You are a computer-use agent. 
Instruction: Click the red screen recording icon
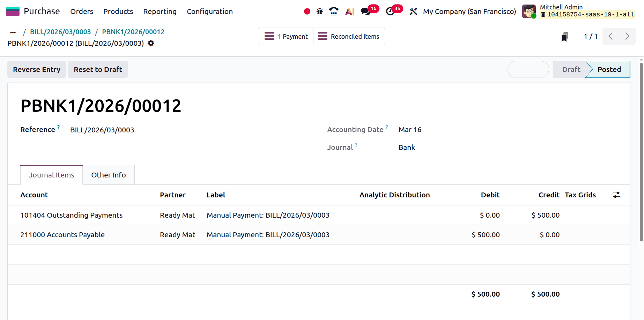pyautogui.click(x=306, y=11)
